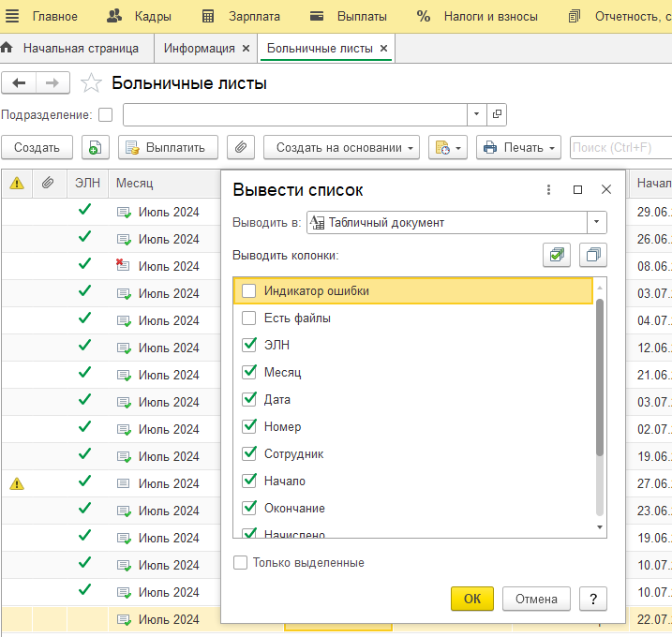672x637 pixels.
Task: Click the check-all-columns icon button
Action: coord(557,255)
